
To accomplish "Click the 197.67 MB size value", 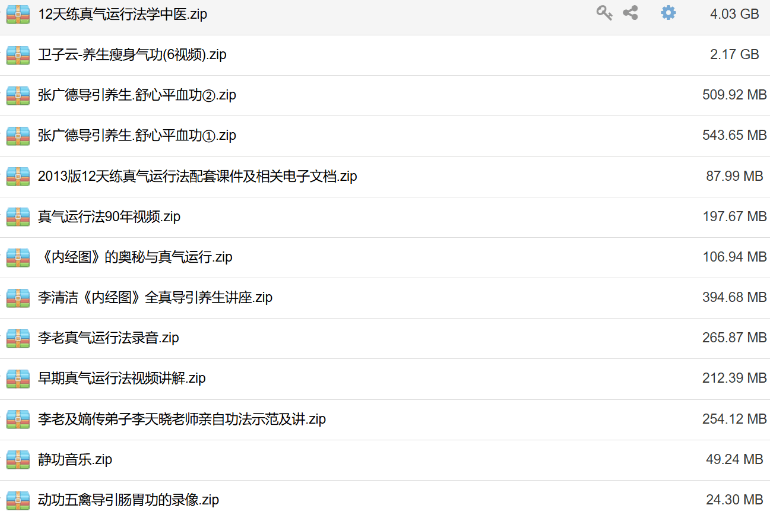I will [734, 216].
